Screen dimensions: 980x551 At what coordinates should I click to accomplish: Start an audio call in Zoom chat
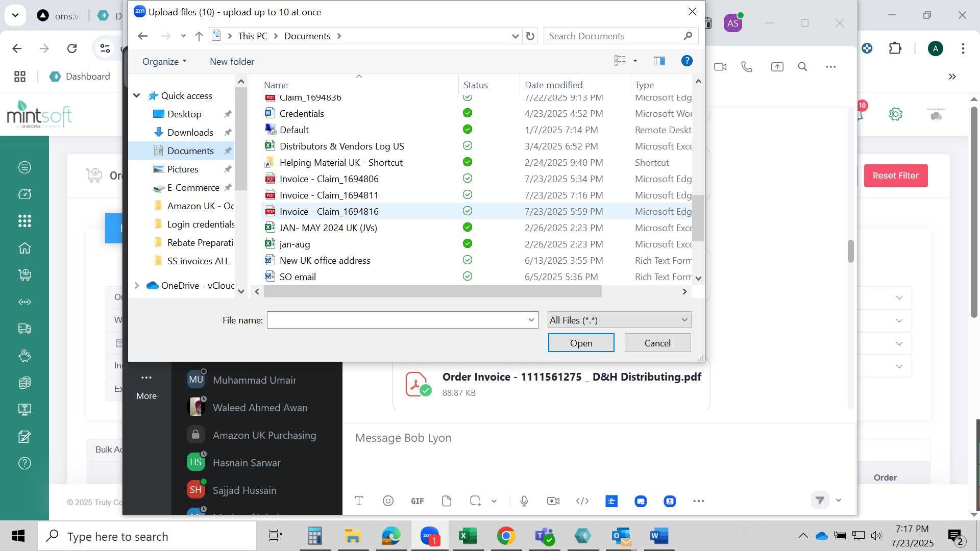(x=747, y=67)
